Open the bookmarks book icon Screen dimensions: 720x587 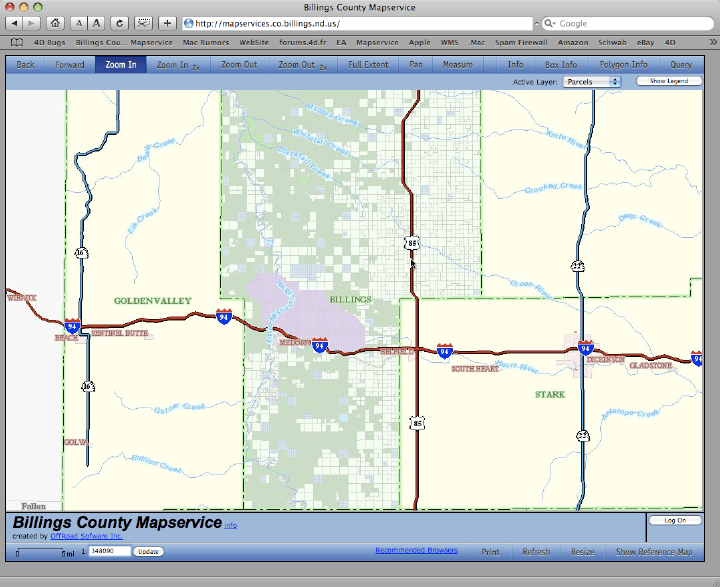(17, 43)
